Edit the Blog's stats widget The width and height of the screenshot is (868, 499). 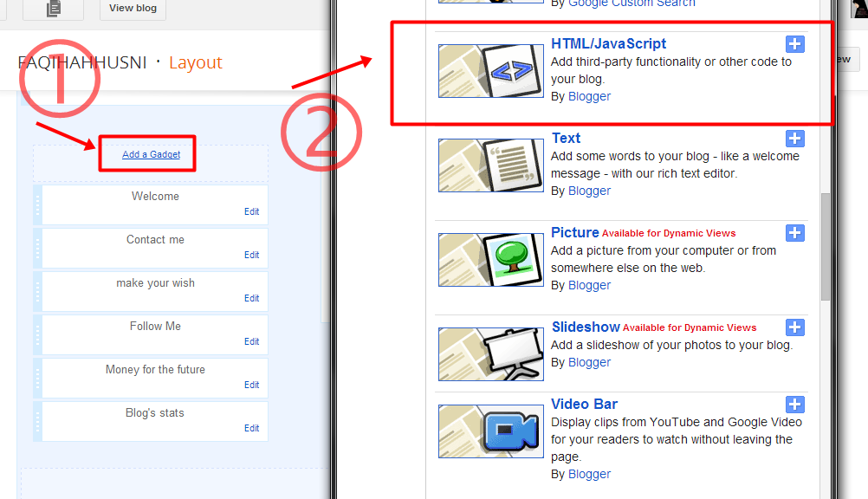click(251, 428)
